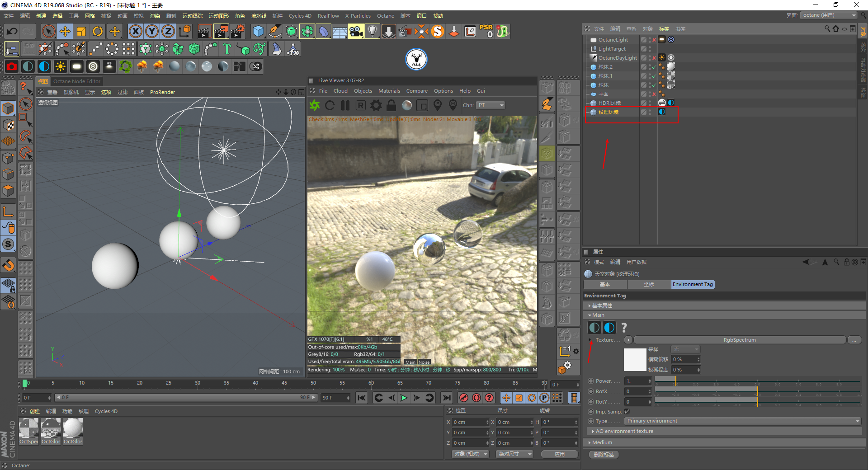Click the texture browse ... button
This screenshot has width=868, height=470.
pyautogui.click(x=854, y=340)
